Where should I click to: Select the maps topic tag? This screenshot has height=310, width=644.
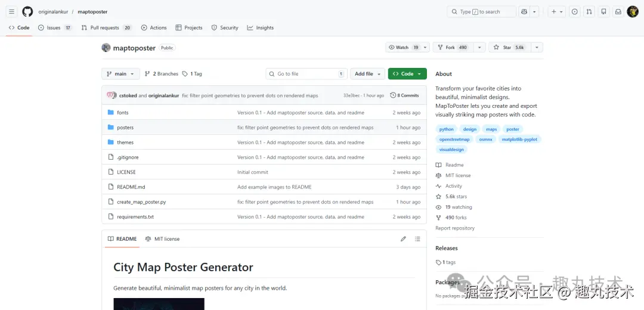click(x=491, y=129)
